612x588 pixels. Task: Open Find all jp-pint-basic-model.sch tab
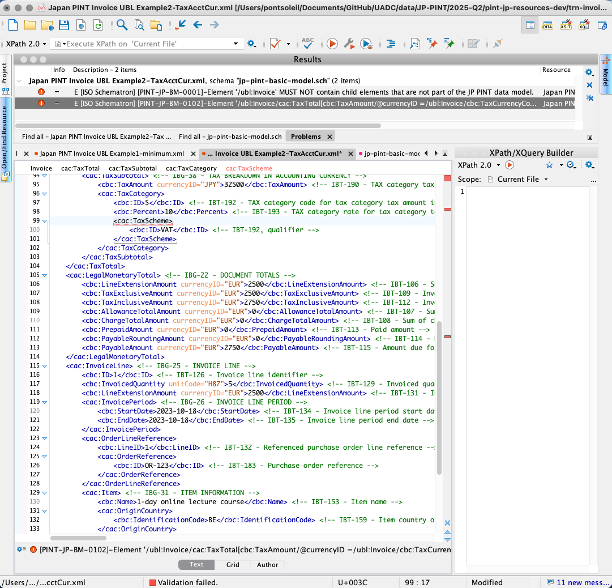(230, 137)
